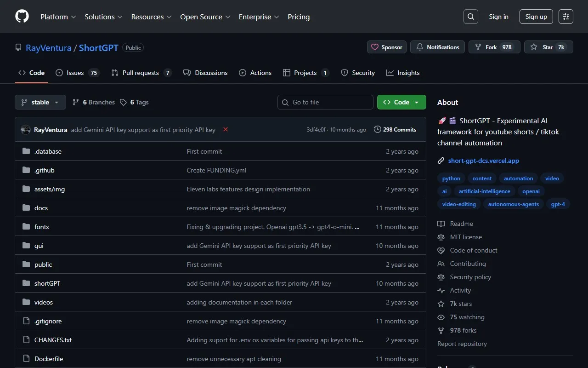Open the Platform menu in header
The width and height of the screenshot is (588, 368).
58,17
